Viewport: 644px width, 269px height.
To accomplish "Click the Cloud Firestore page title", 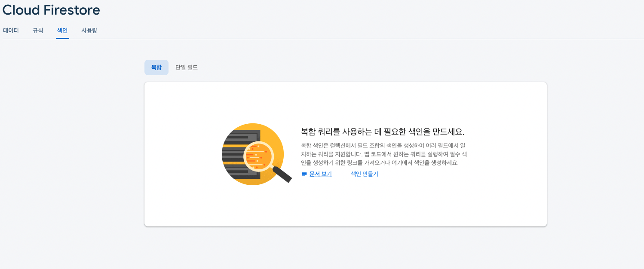I will [x=51, y=9].
